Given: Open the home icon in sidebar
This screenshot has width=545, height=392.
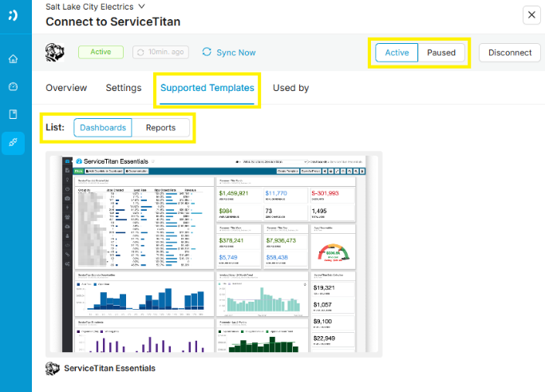Looking at the screenshot, I should [13, 59].
